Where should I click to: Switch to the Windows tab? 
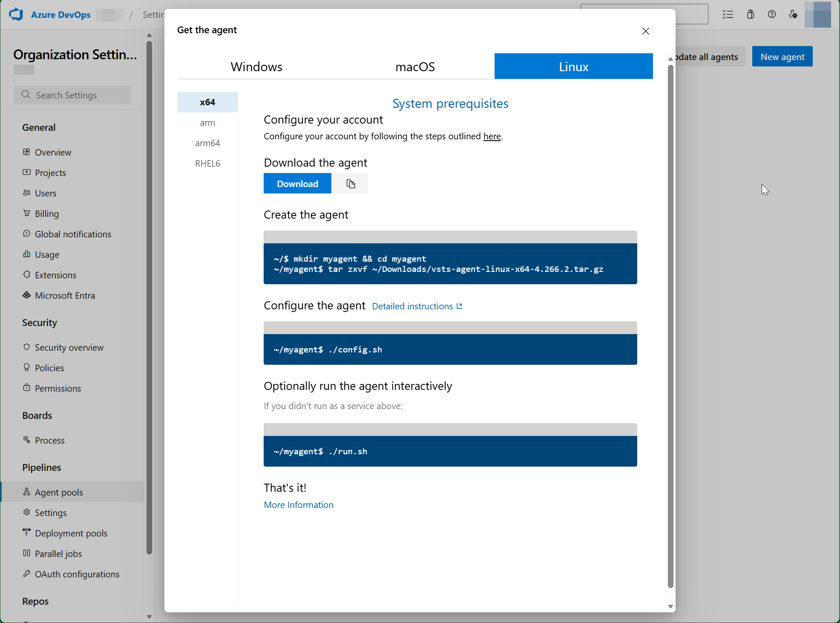point(256,66)
